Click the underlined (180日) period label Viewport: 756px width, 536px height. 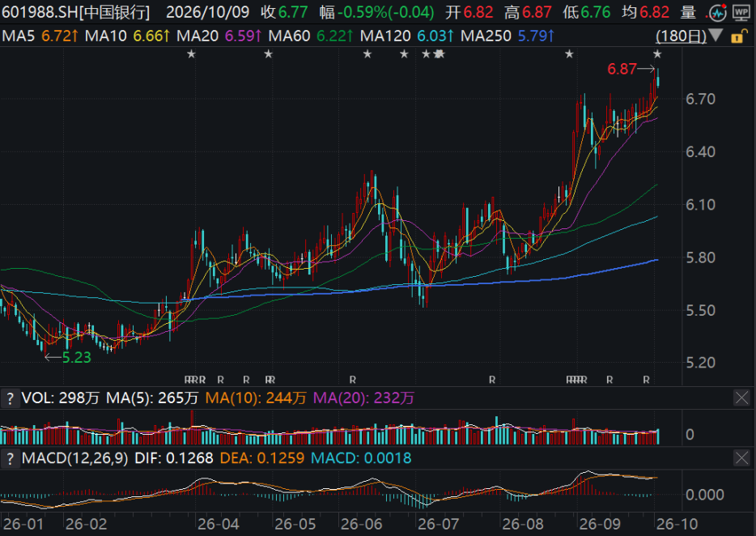(682, 36)
